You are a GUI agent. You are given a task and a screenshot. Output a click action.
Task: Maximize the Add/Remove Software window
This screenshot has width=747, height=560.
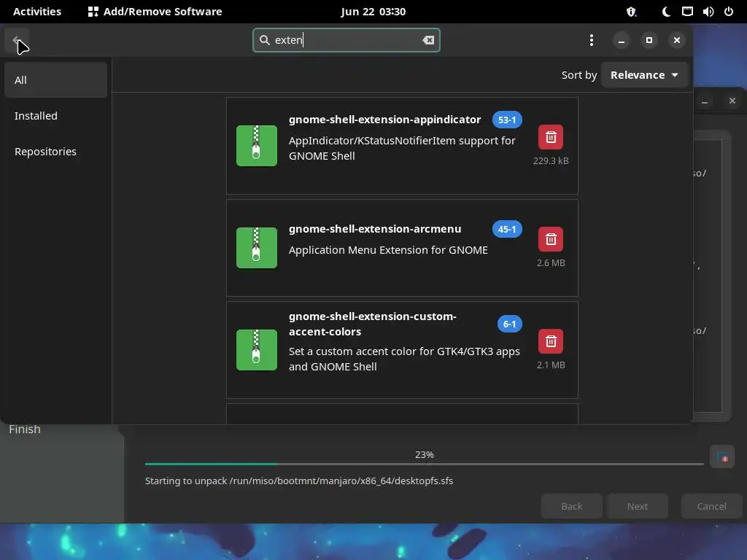649,40
